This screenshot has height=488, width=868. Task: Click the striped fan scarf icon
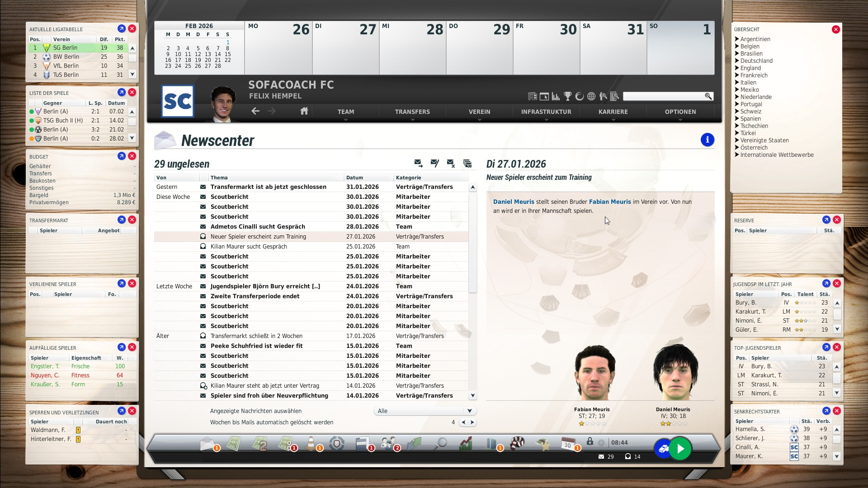click(518, 443)
